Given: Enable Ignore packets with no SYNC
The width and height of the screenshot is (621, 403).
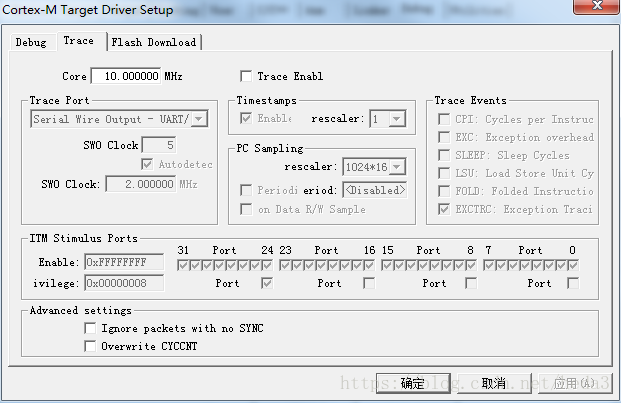Looking at the screenshot, I should pyautogui.click(x=90, y=328).
